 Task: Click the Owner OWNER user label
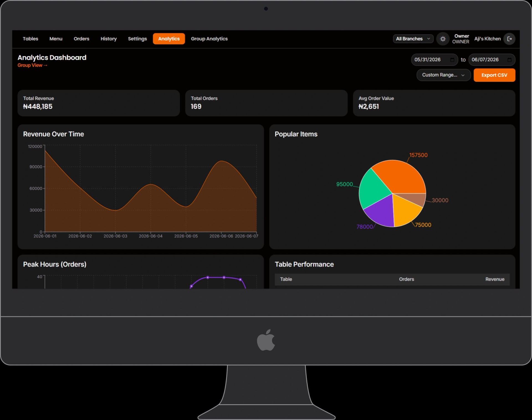coord(461,39)
